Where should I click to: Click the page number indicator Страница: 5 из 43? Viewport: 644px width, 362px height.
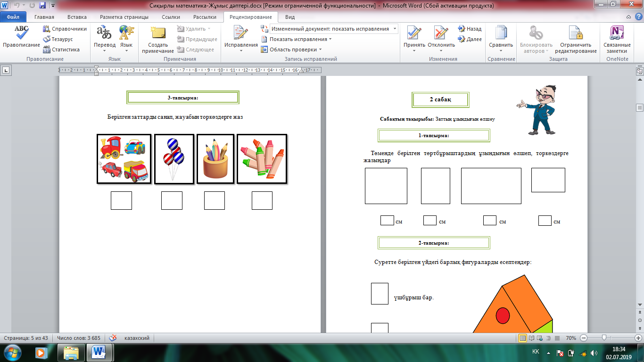point(26,338)
